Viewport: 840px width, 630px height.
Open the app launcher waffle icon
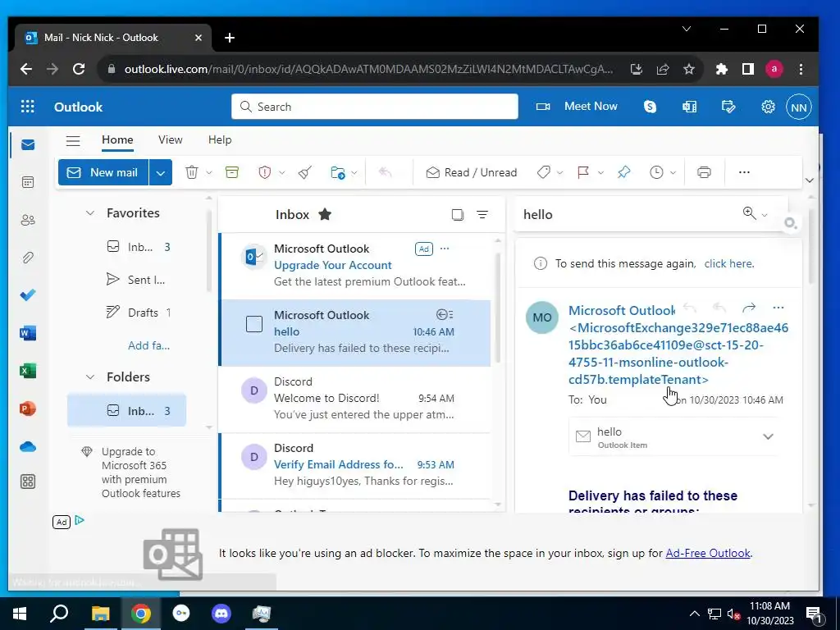click(27, 107)
